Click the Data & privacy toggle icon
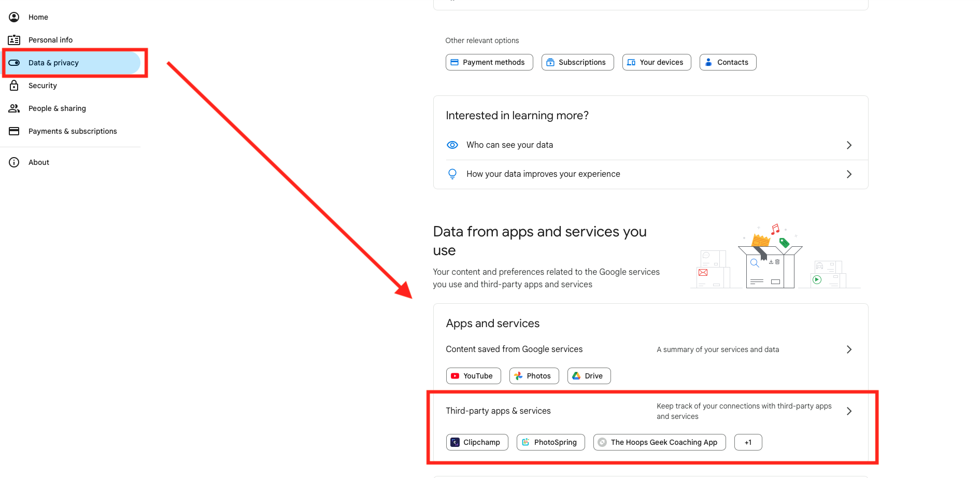 (14, 63)
